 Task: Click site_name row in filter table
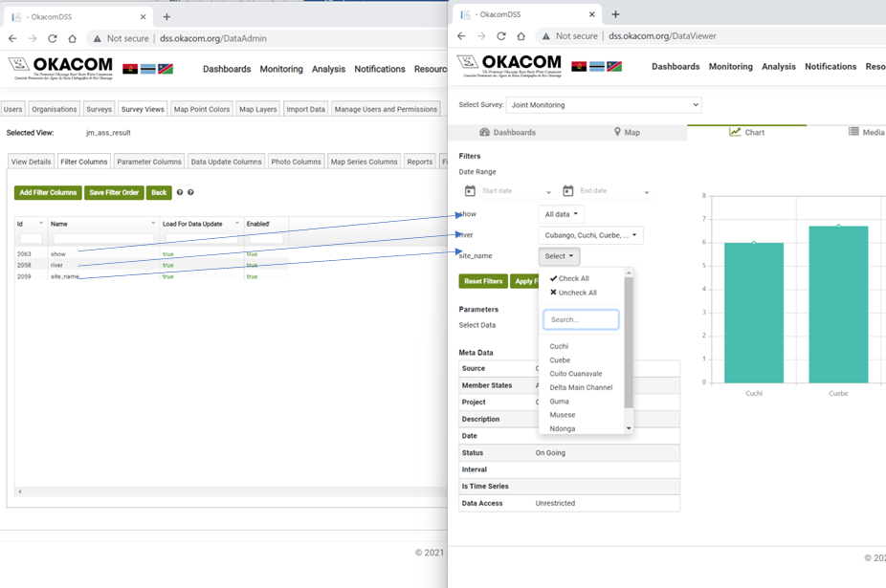(x=151, y=276)
